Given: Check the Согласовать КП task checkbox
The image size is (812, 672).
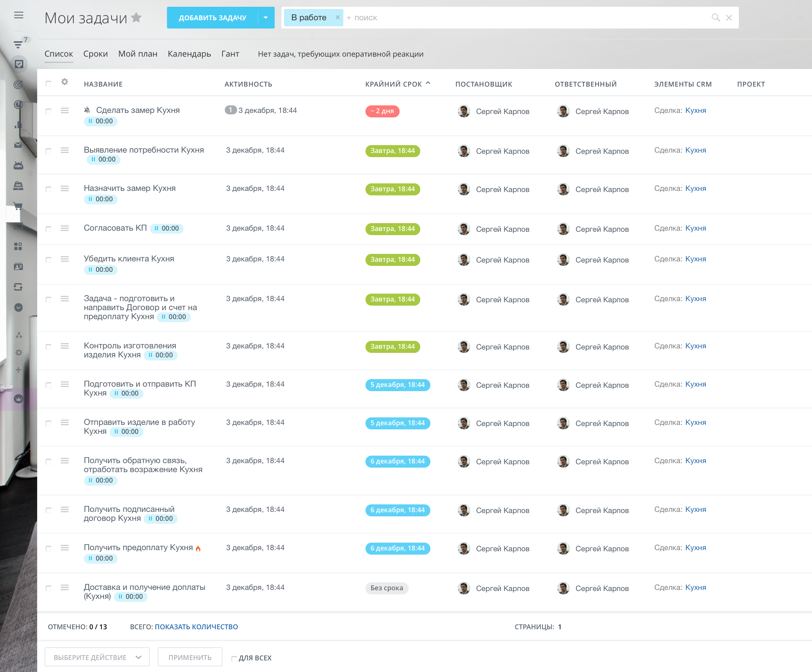Looking at the screenshot, I should tap(48, 229).
